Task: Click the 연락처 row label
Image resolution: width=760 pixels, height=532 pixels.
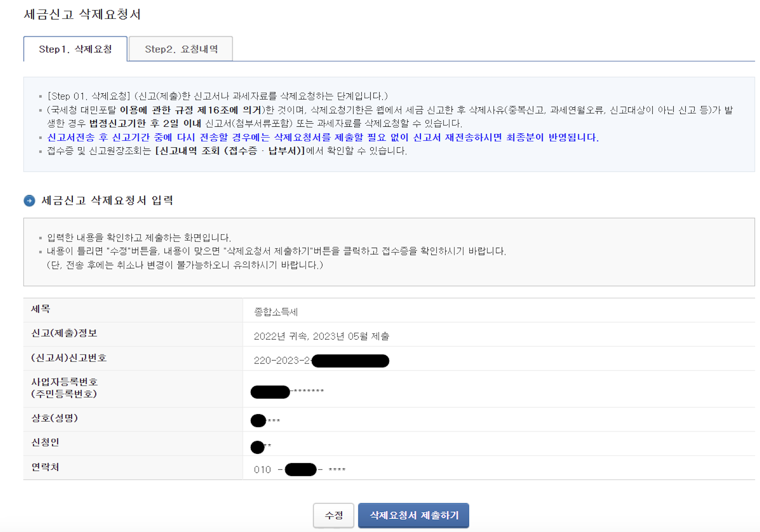Action: [x=45, y=467]
